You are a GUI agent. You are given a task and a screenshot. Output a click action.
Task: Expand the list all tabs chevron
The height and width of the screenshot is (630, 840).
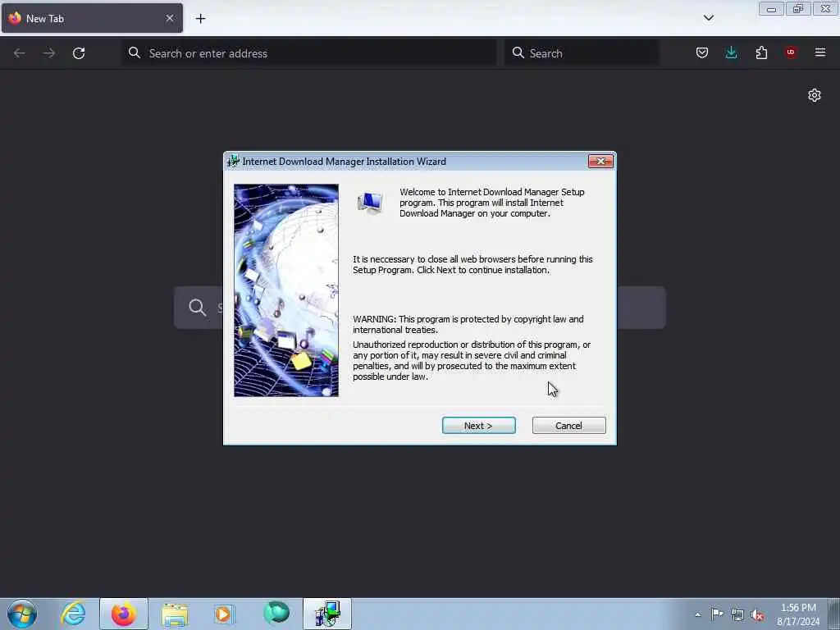click(x=708, y=18)
